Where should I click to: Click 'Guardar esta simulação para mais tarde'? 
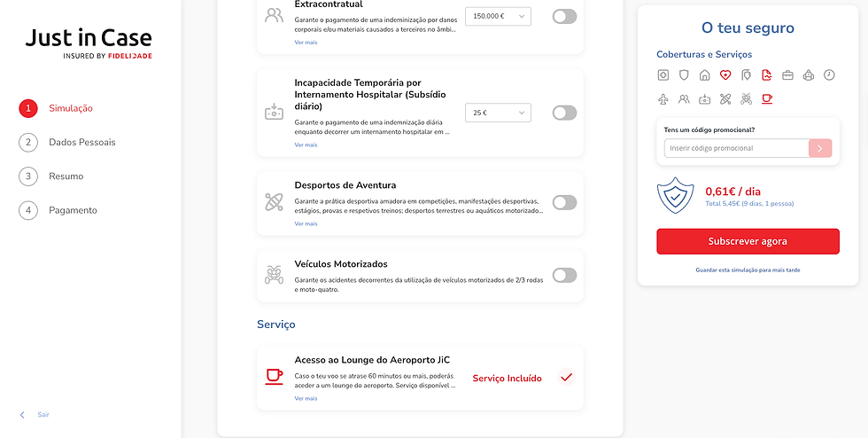[x=748, y=270]
